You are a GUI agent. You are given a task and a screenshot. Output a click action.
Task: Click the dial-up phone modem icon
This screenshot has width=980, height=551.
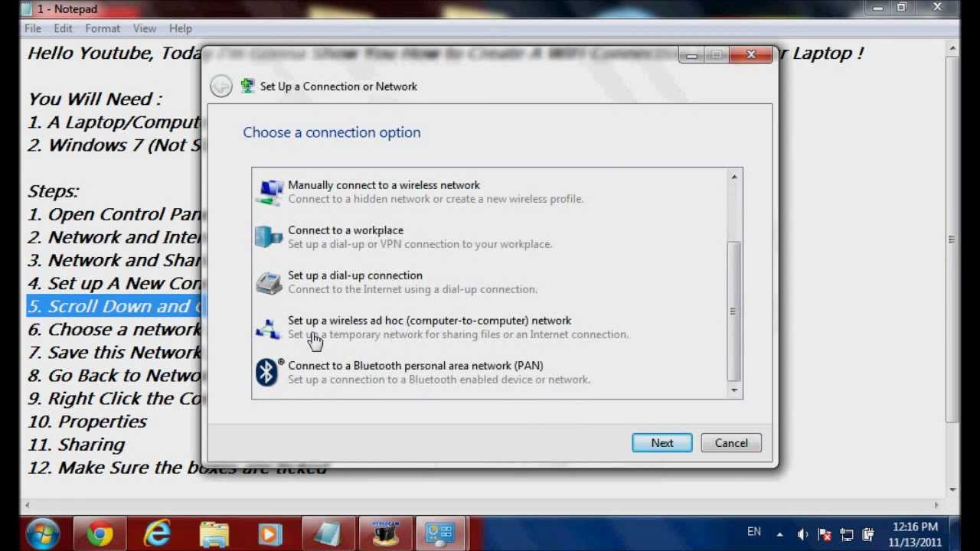tap(268, 282)
